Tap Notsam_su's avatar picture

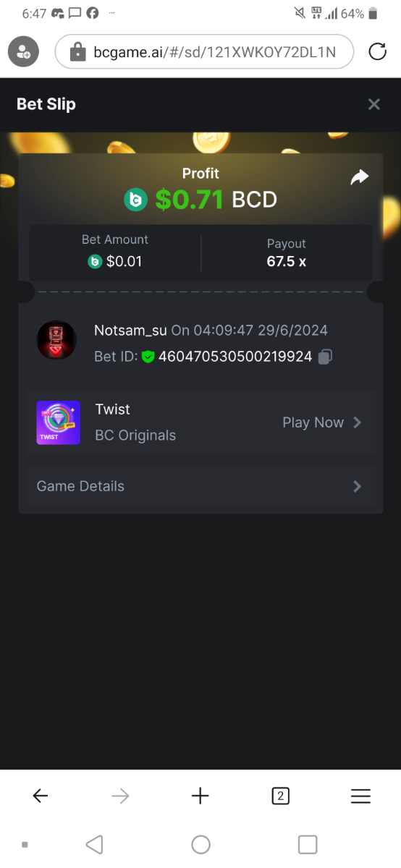[x=56, y=341]
